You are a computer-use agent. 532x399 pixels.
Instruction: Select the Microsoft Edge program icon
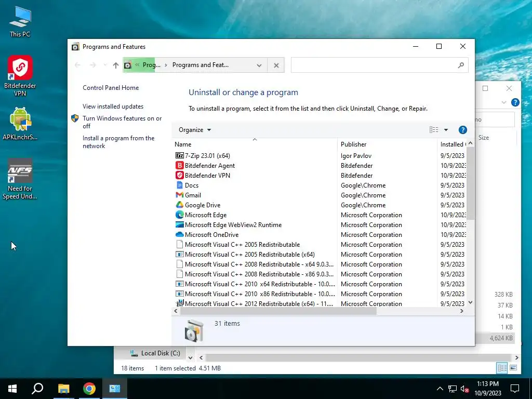pyautogui.click(x=179, y=215)
